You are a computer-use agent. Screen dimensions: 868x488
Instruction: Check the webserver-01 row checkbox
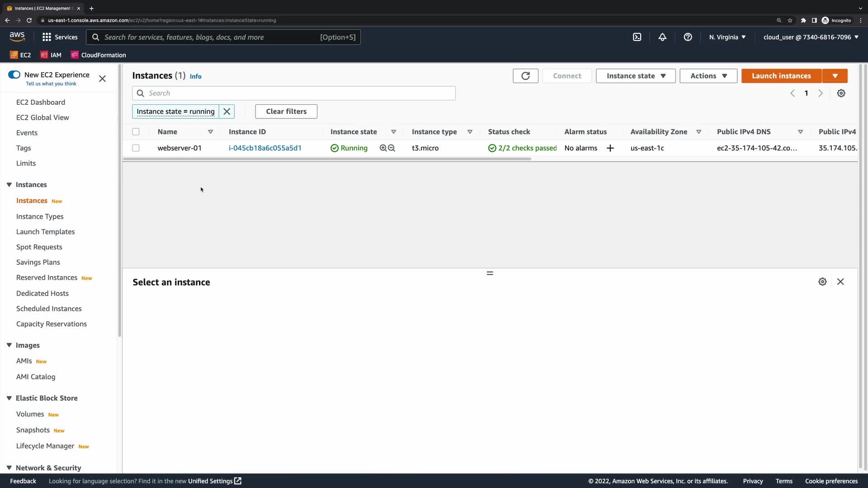[x=136, y=148]
